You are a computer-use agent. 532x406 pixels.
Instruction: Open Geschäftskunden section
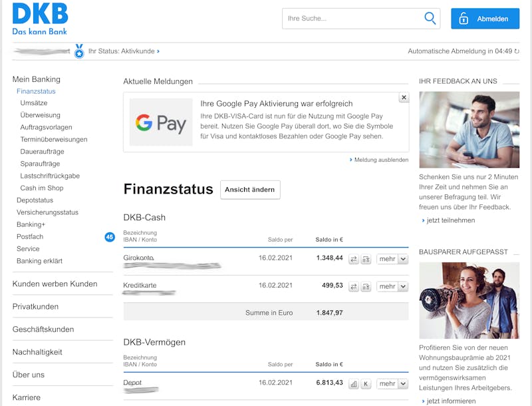(43, 329)
